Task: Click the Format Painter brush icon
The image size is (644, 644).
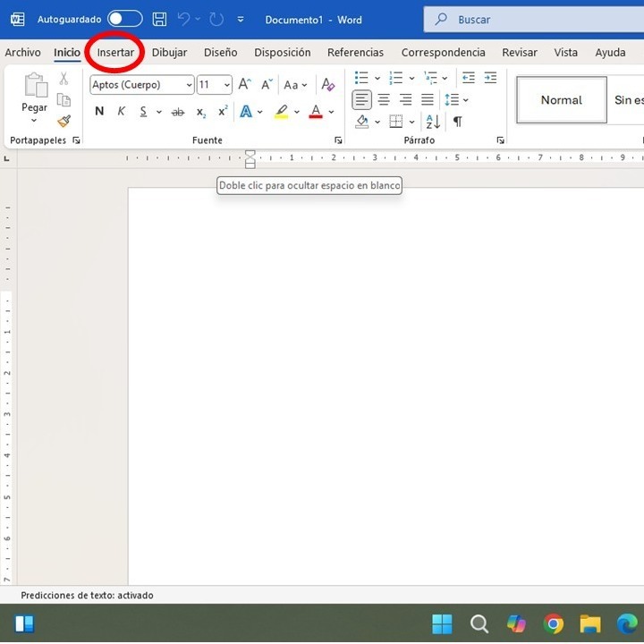Action: [x=64, y=121]
